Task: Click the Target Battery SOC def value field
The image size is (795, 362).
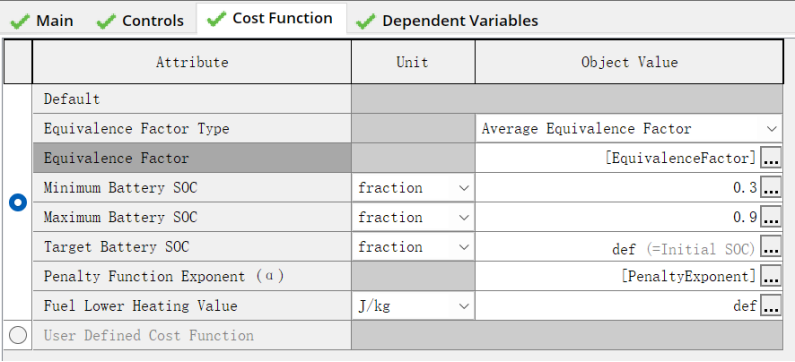Action: (618, 247)
